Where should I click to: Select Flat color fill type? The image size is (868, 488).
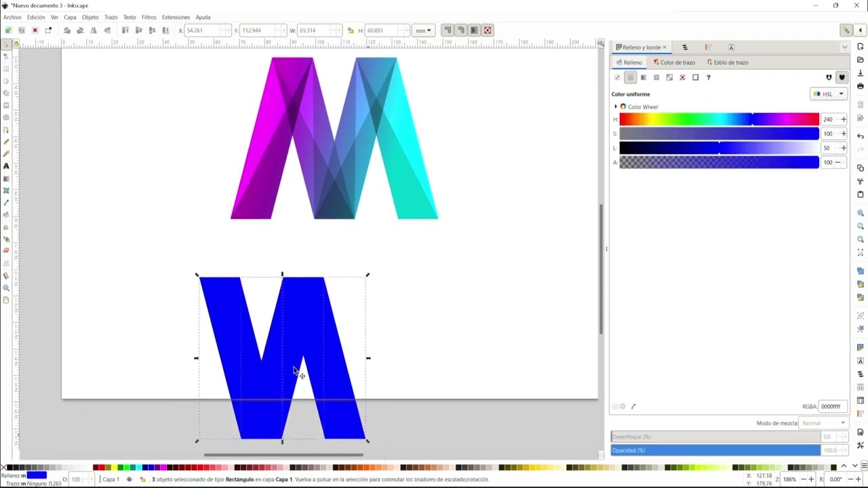tap(630, 77)
